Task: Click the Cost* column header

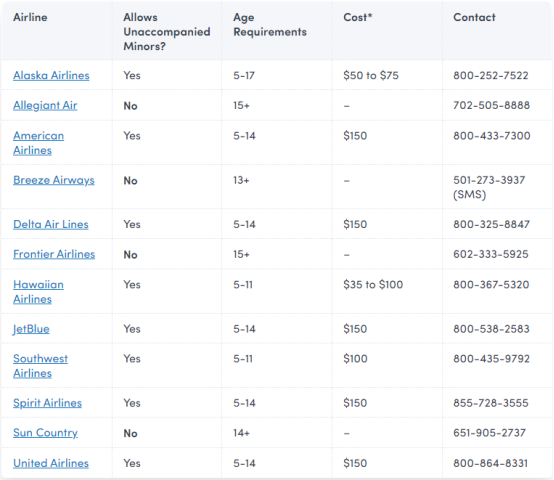Action: tap(358, 17)
